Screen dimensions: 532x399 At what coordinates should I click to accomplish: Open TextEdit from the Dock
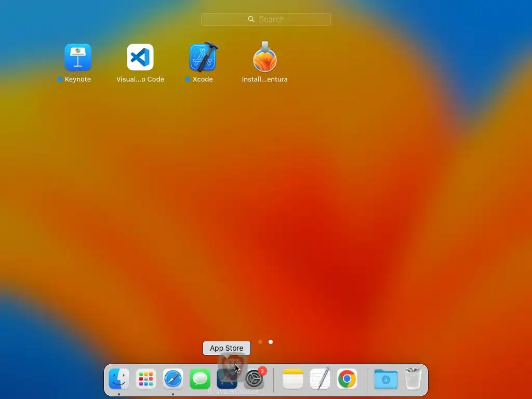tap(320, 378)
